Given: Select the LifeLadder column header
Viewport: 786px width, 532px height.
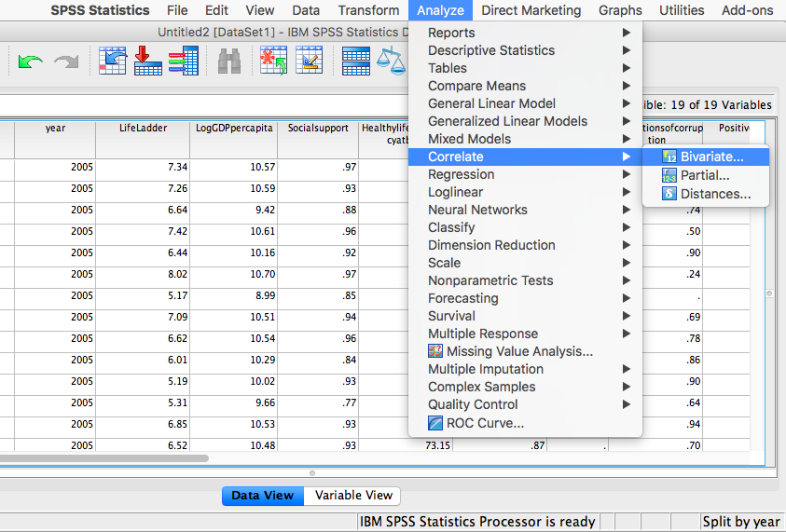Looking at the screenshot, I should click(x=143, y=139).
